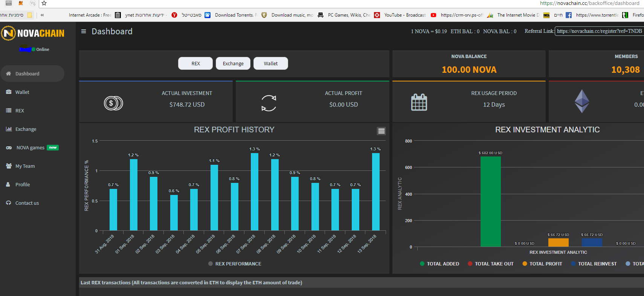
Task: Go to Dashboard in the sidebar
Action: (32, 74)
